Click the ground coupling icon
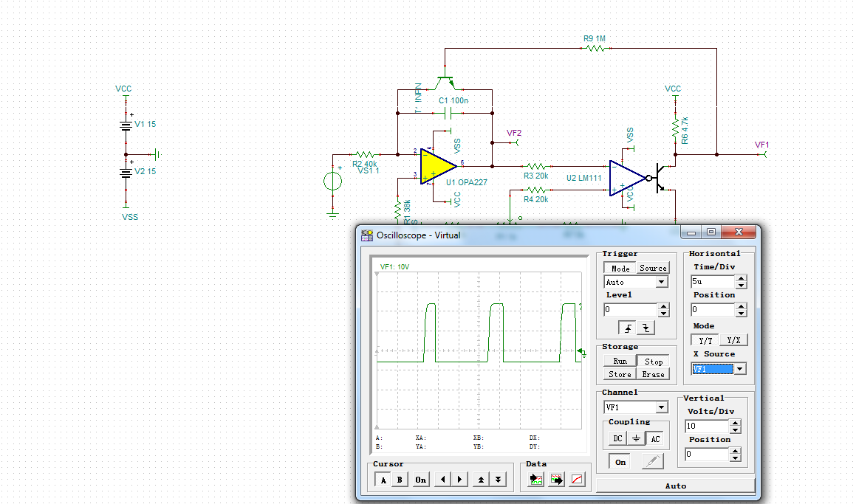Image resolution: width=856 pixels, height=504 pixels. (x=636, y=438)
